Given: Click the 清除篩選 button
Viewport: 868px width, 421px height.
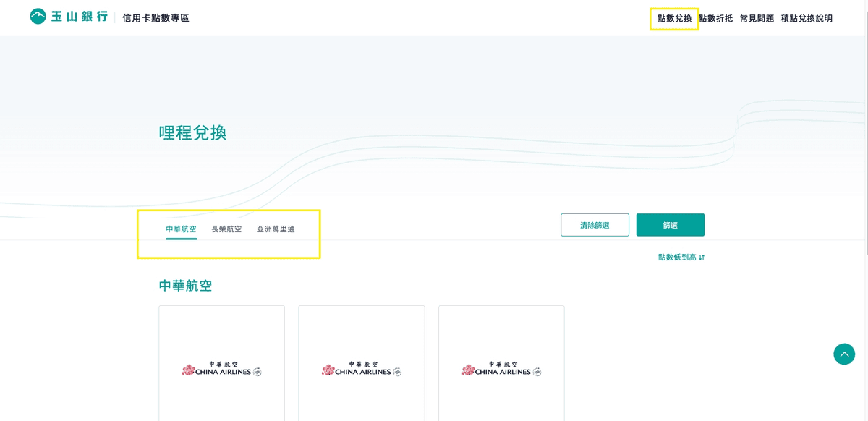Looking at the screenshot, I should tap(595, 225).
